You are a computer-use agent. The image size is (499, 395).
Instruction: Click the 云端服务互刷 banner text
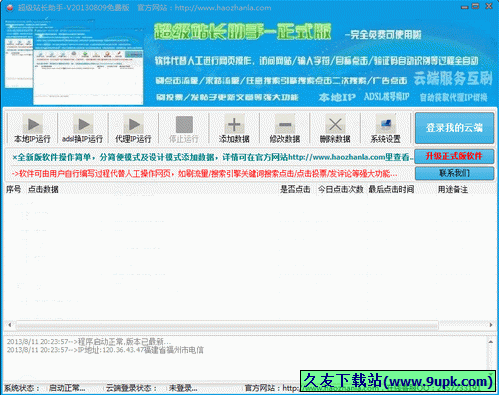[x=453, y=79]
